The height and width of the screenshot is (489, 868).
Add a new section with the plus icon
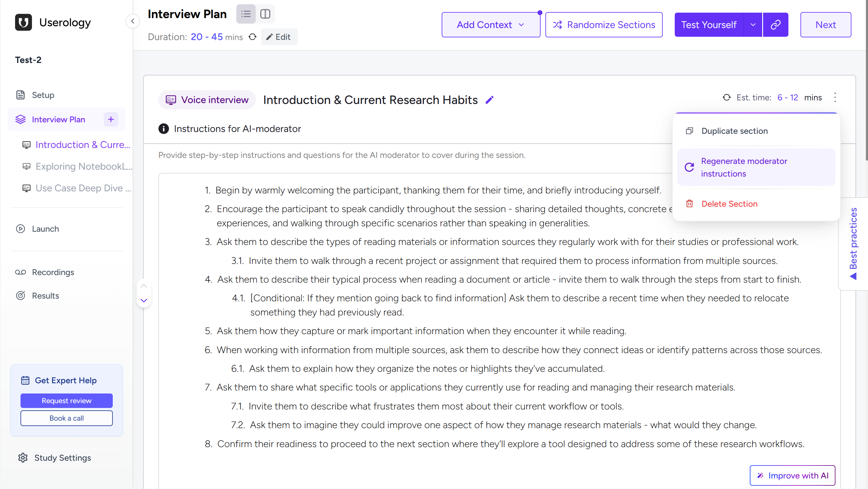click(111, 119)
